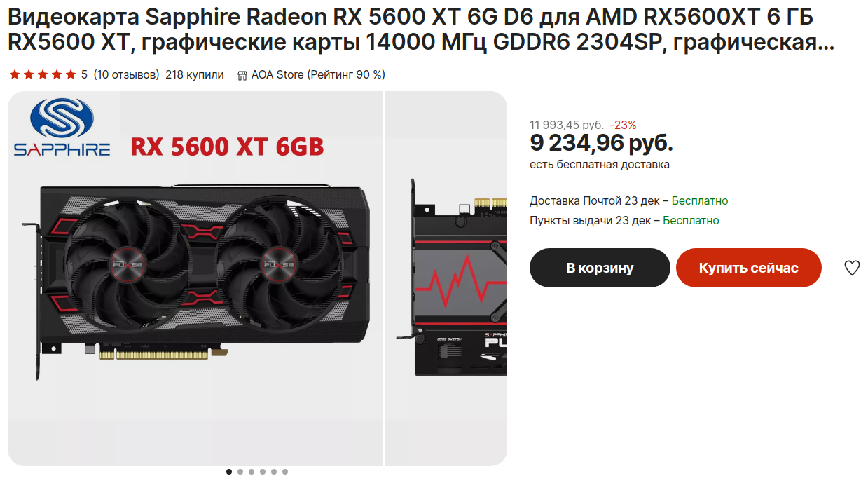The height and width of the screenshot is (483, 868).
Task: Select the last carousel dot indicator
Action: click(285, 472)
